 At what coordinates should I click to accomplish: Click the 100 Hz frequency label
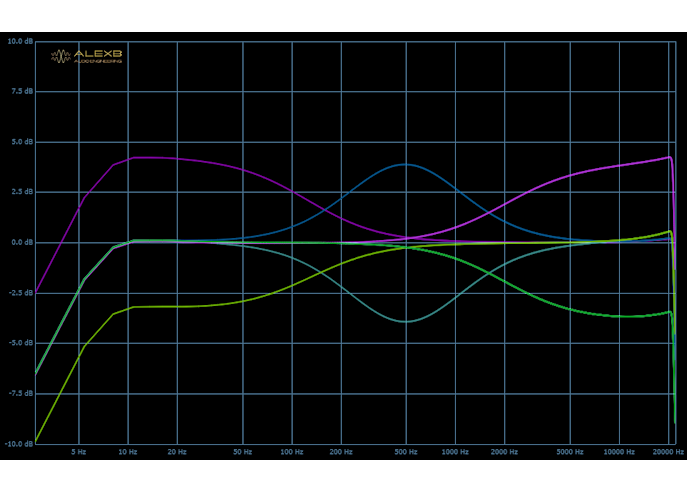(292, 452)
